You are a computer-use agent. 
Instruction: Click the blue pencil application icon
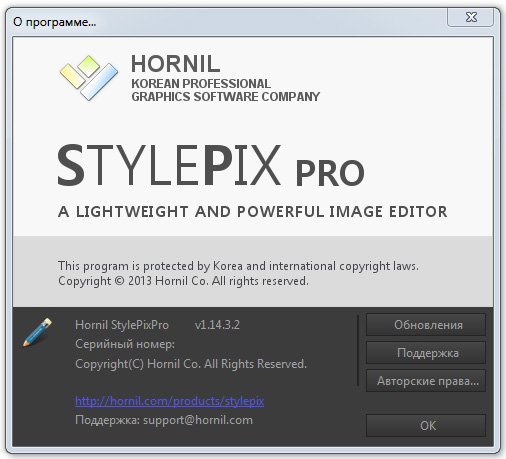pos(37,332)
